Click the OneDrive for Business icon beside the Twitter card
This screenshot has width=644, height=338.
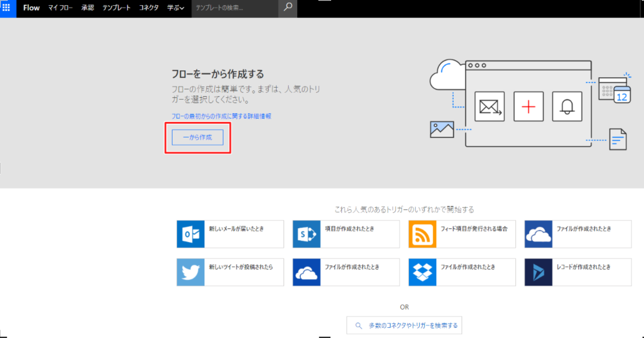point(306,272)
